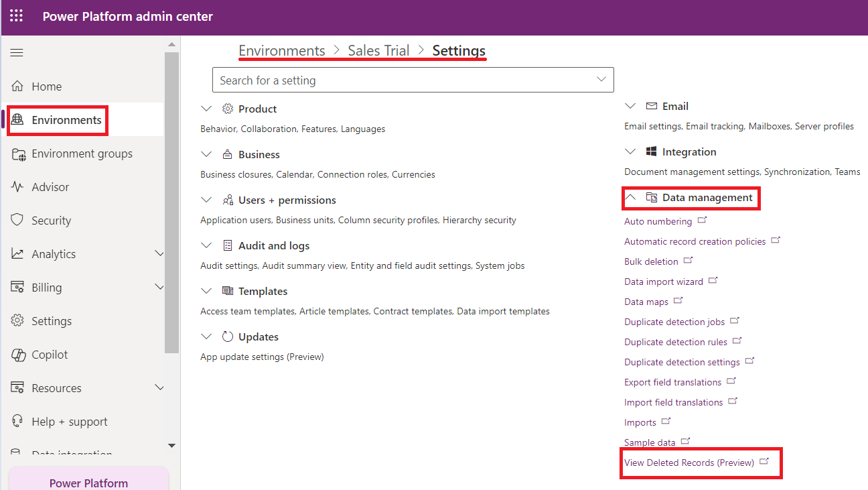
Task: Expand the Email section chevron
Action: tap(630, 106)
